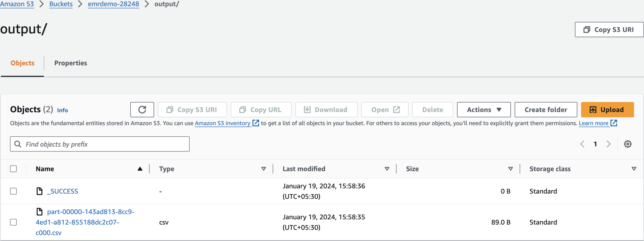Click the refresh objects icon button
644x241 pixels.
(x=142, y=110)
